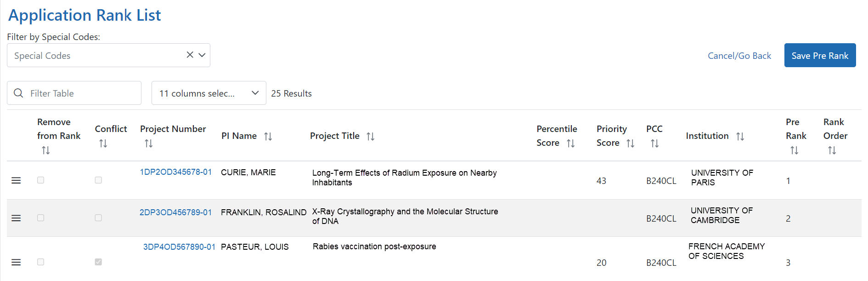868x281 pixels.
Task: Sort by Pre Rank arrows
Action: 794,150
